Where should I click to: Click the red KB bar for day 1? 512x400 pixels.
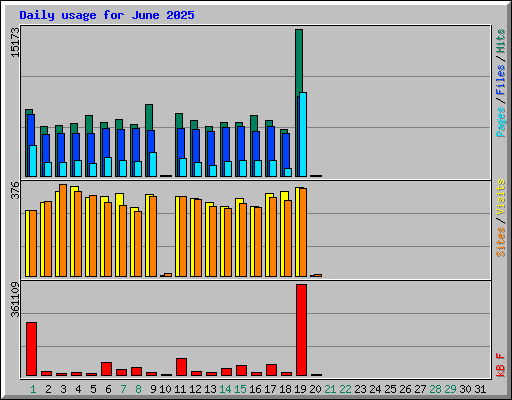click(x=31, y=349)
